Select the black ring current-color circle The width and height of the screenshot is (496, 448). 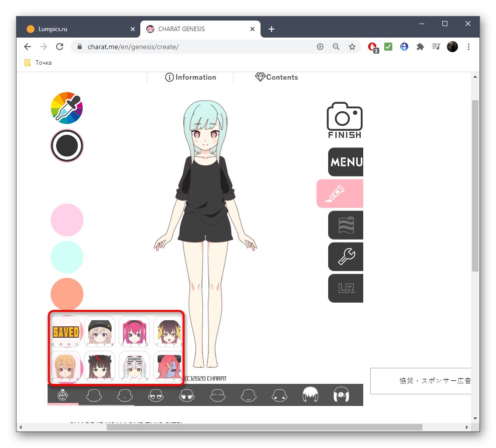67,146
